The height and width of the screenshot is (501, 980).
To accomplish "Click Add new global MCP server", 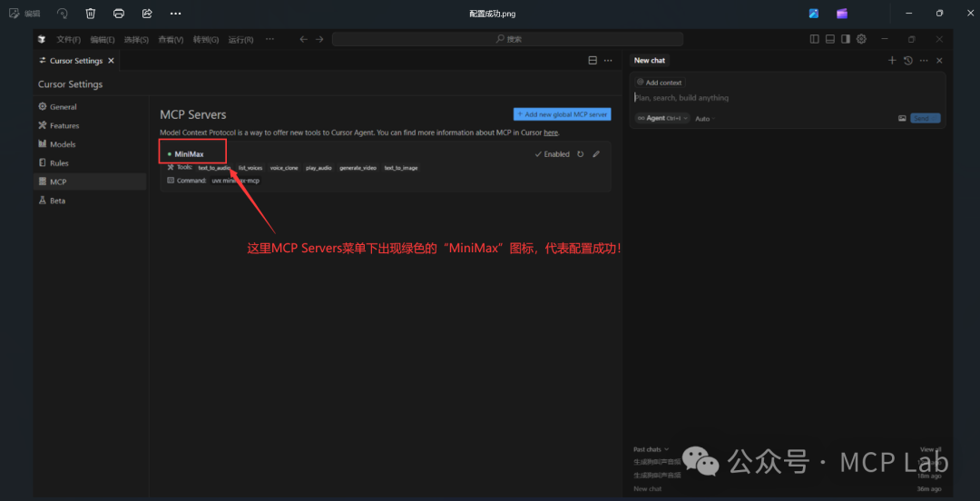I will [562, 114].
